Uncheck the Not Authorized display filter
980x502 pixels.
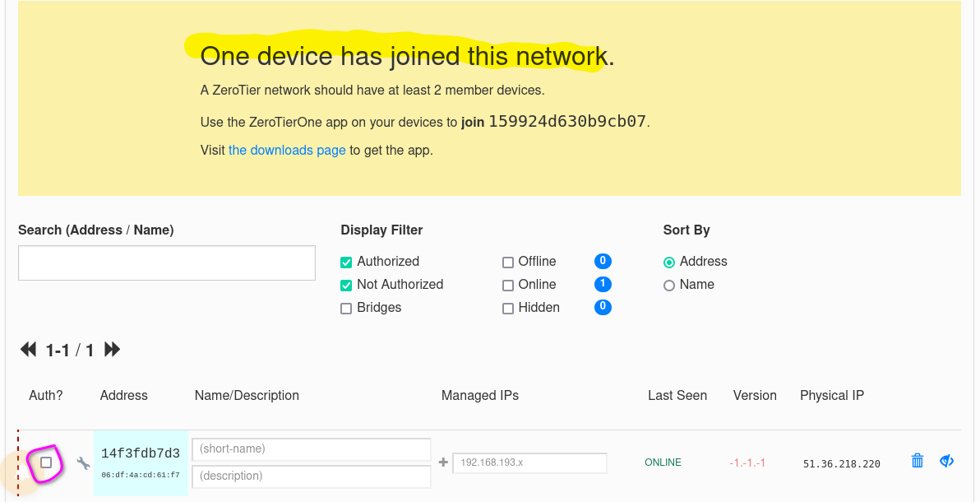345,286
